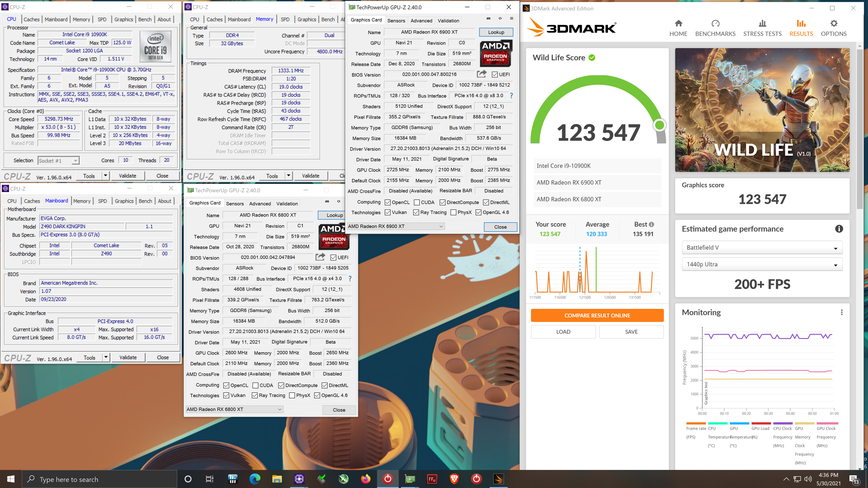The width and height of the screenshot is (868, 488).
Task: Toggle UEFI checkbox in RX 6900 XT window
Action: click(495, 74)
